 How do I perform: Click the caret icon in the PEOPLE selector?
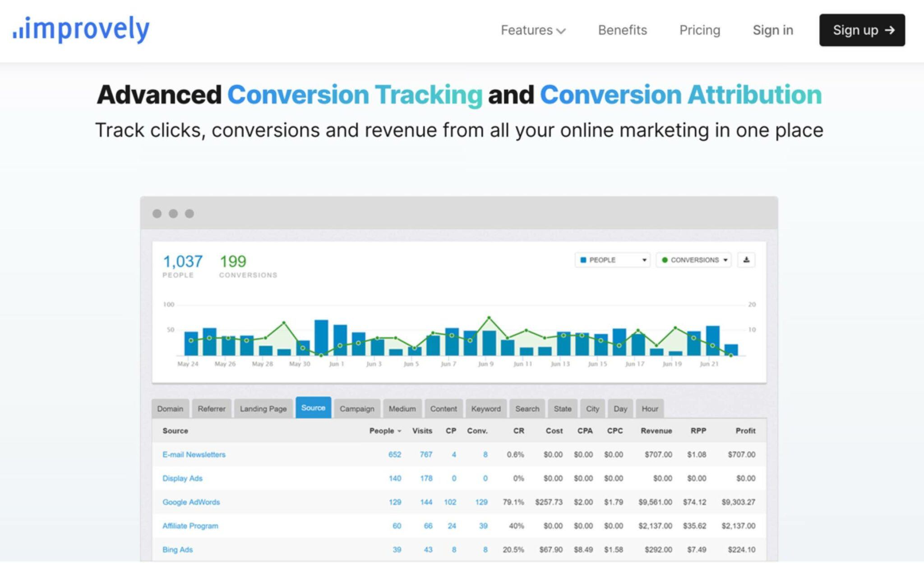(644, 260)
